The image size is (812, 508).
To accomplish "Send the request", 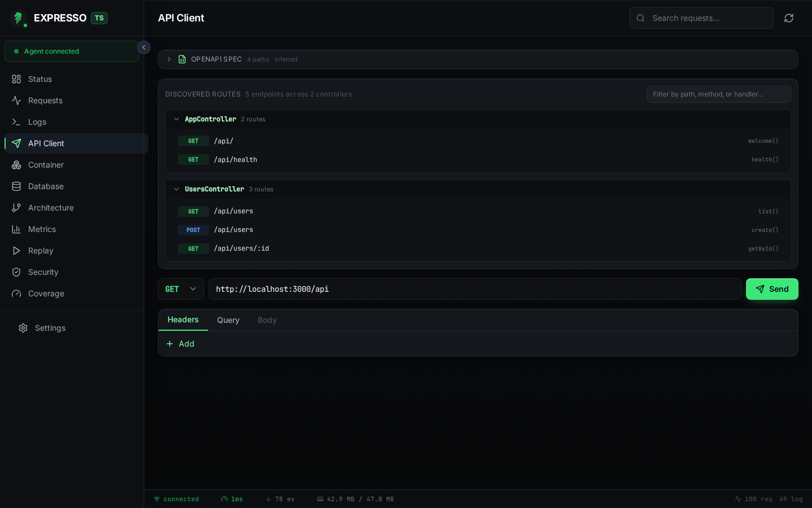I will click(x=772, y=289).
